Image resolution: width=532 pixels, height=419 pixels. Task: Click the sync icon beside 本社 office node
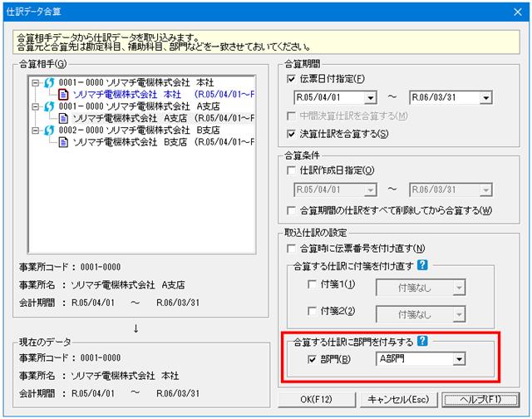tap(49, 82)
